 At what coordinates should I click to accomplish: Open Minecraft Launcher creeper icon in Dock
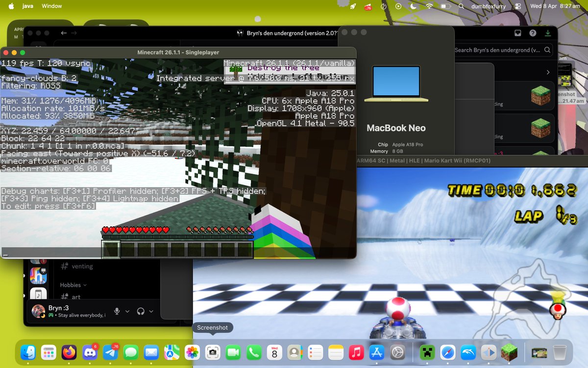click(x=427, y=352)
